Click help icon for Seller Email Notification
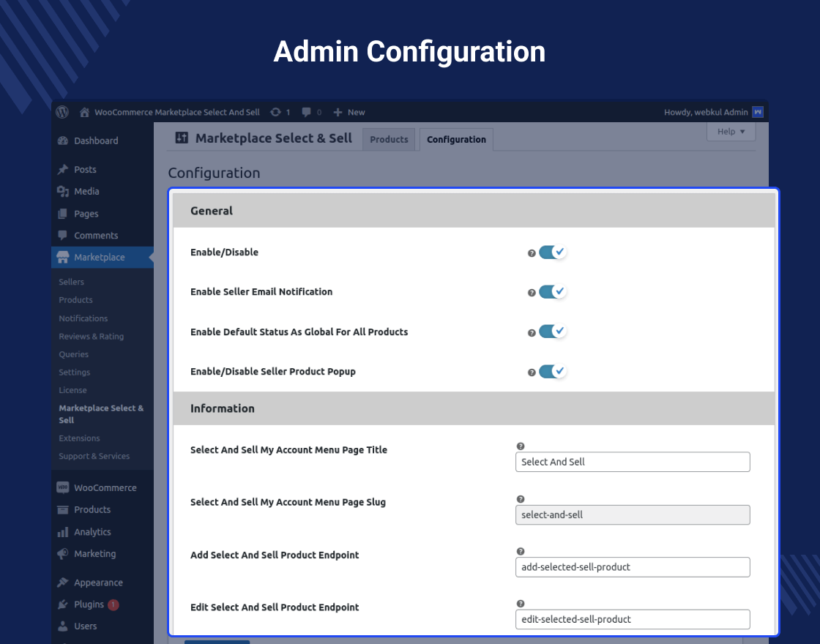820x644 pixels. pyautogui.click(x=532, y=293)
